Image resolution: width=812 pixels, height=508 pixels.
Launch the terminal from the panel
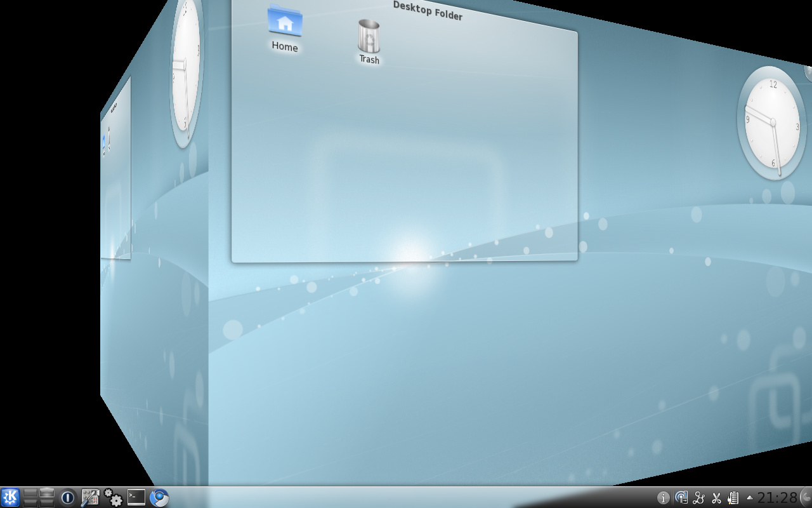pos(136,497)
